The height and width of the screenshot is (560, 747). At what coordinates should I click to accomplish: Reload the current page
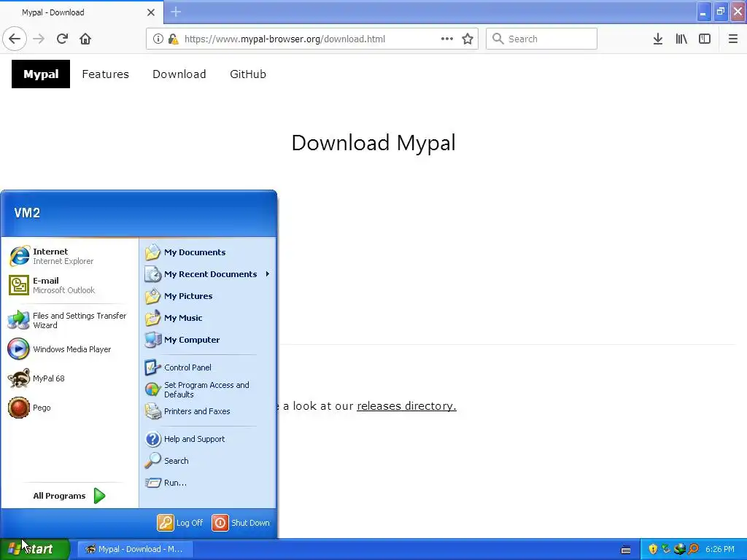pos(62,39)
